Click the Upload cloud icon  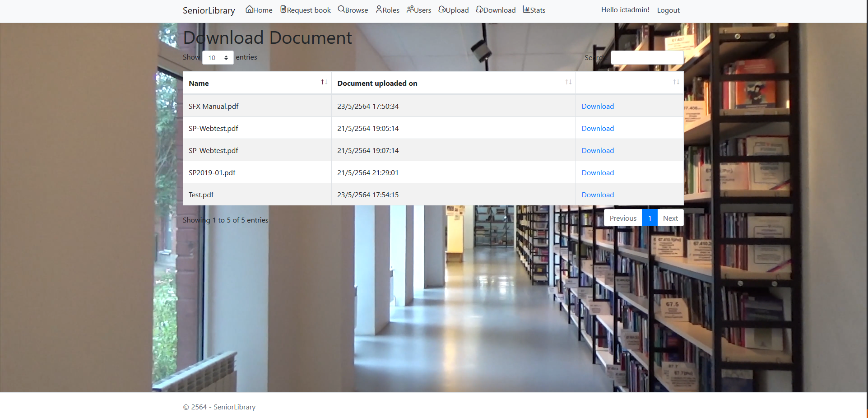pos(442,9)
